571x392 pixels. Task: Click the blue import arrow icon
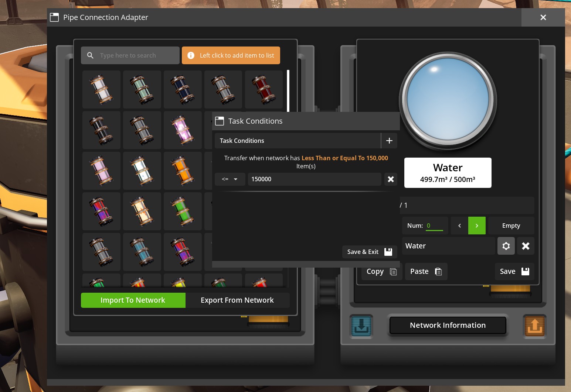point(361,326)
